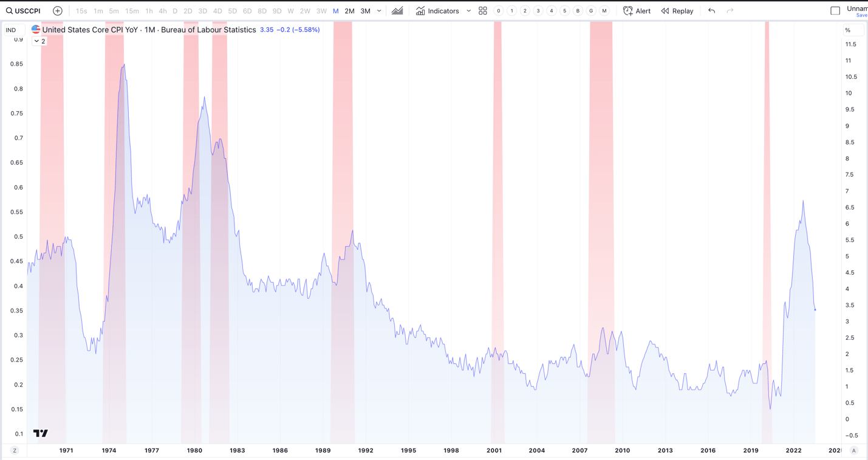
Task: Expand the time interval dropdown
Action: (380, 11)
